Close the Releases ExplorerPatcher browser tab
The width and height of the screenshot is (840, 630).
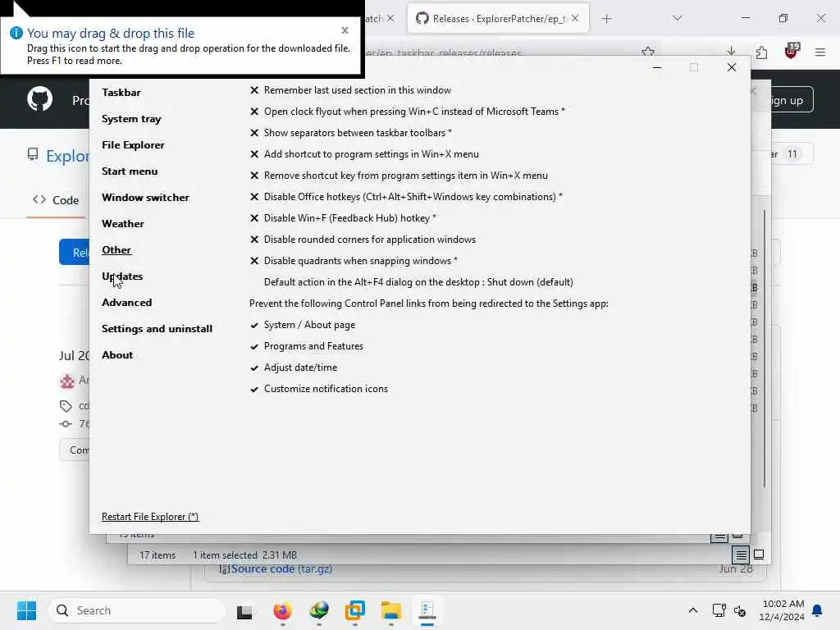click(x=575, y=18)
